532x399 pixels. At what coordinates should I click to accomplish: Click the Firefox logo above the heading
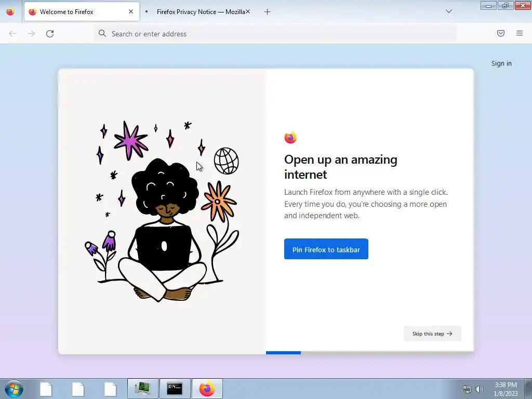pyautogui.click(x=290, y=137)
